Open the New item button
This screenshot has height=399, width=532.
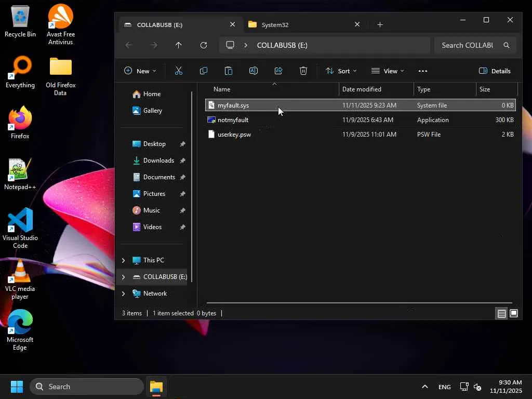tap(140, 71)
